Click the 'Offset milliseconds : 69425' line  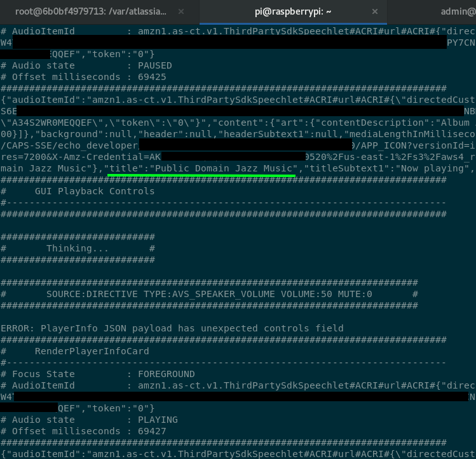point(83,77)
